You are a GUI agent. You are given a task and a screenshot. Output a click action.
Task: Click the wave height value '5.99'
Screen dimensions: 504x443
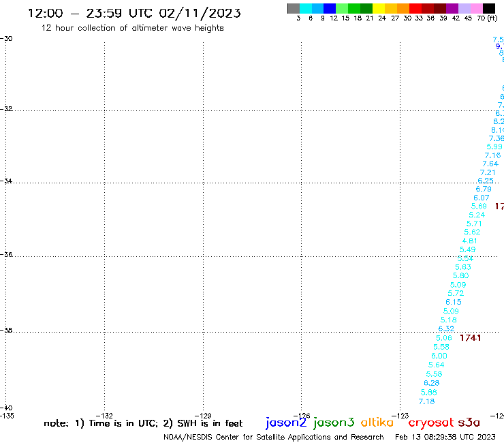[x=494, y=147]
